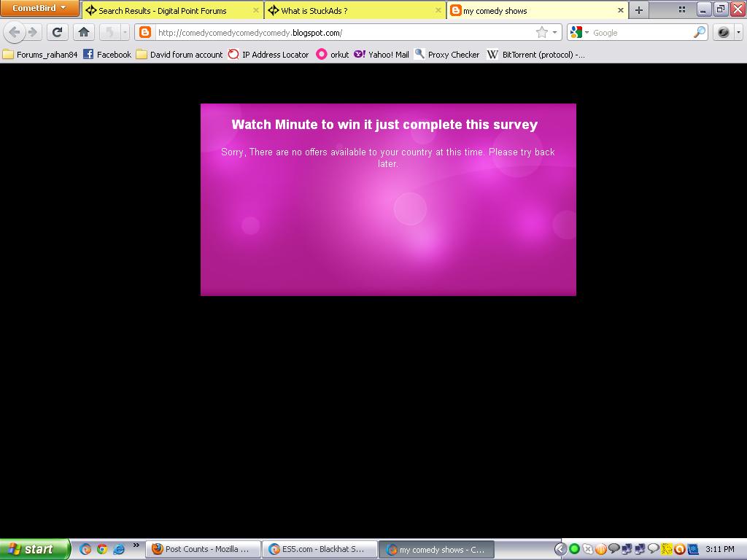The width and height of the screenshot is (747, 560).
Task: Run search with magnifying glass icon
Action: tap(699, 32)
